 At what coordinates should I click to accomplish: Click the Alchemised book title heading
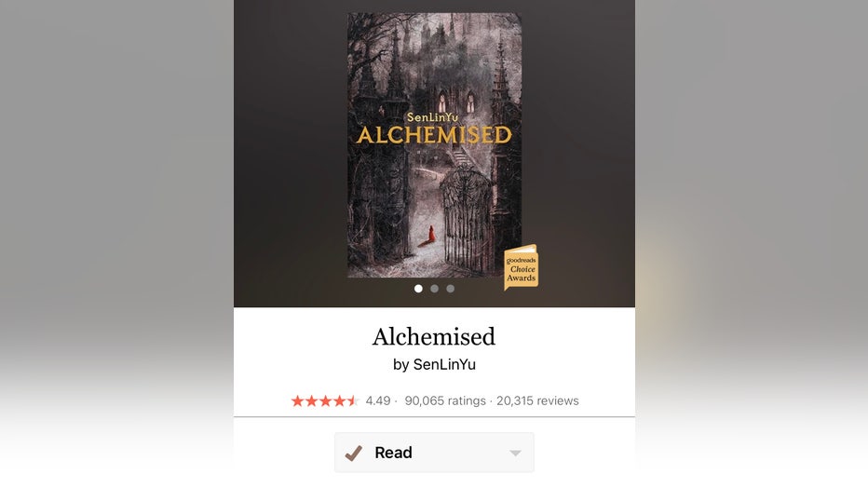point(434,337)
